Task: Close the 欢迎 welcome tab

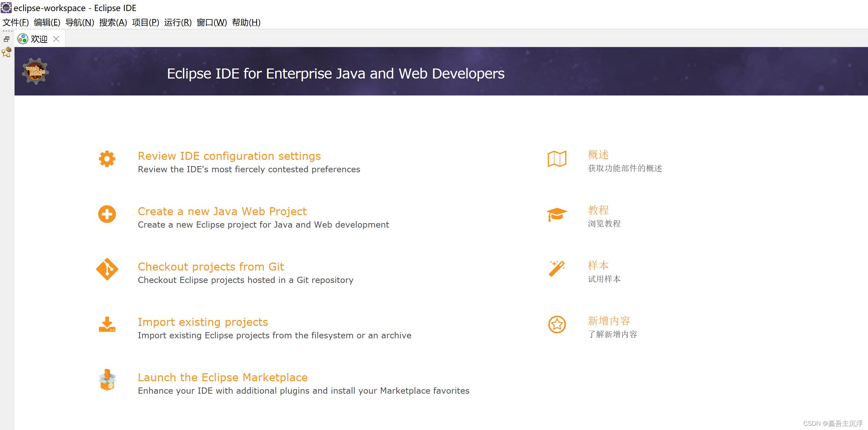Action: (56, 39)
